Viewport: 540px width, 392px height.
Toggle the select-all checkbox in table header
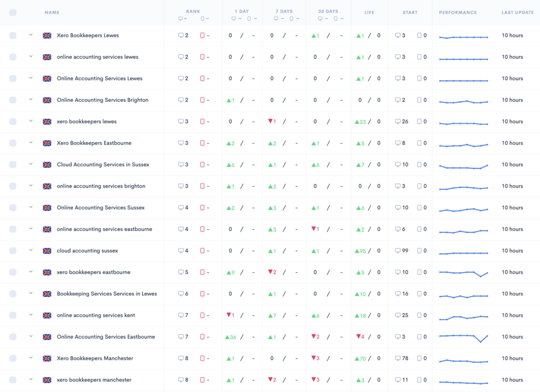pos(13,13)
